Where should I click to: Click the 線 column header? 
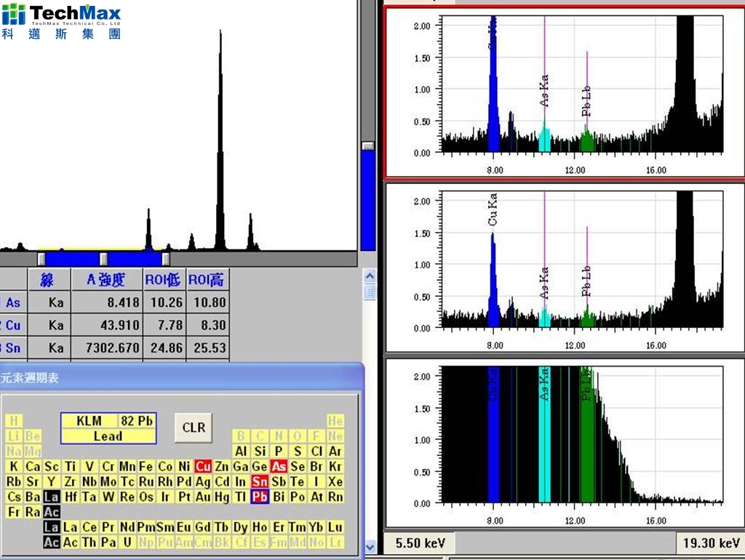coord(49,279)
